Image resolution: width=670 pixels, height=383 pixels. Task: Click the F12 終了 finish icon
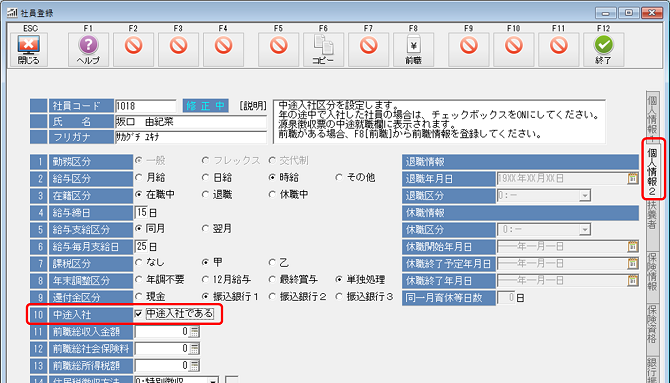point(603,49)
